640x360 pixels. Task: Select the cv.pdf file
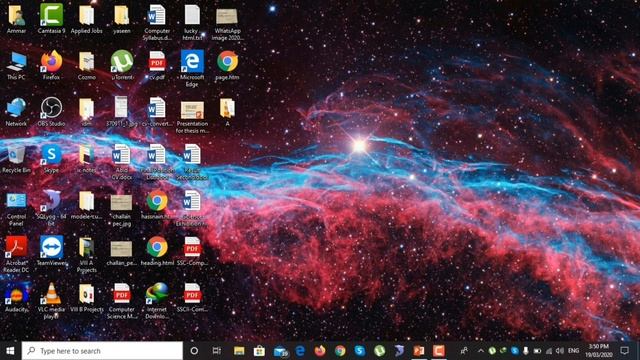pyautogui.click(x=157, y=65)
